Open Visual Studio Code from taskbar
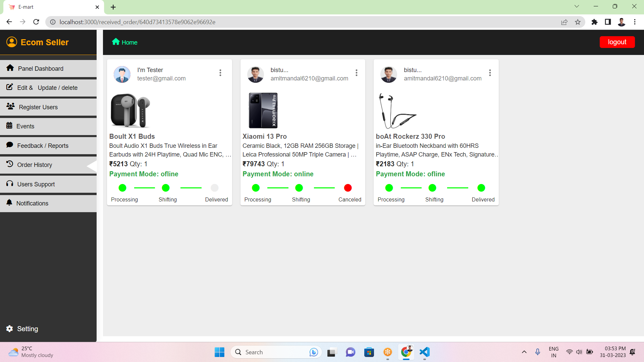The height and width of the screenshot is (362, 644). (425, 352)
